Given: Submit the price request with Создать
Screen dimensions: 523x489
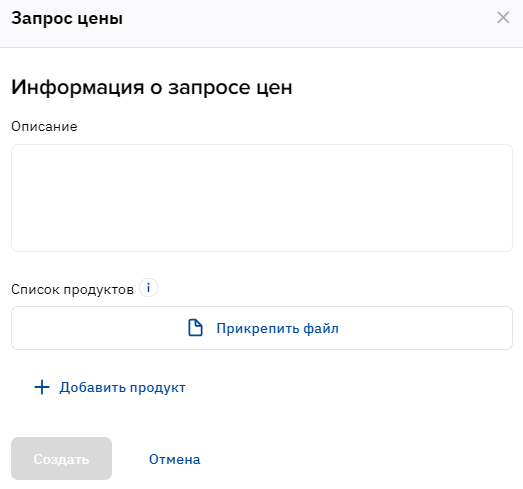Looking at the screenshot, I should pyautogui.click(x=61, y=459).
